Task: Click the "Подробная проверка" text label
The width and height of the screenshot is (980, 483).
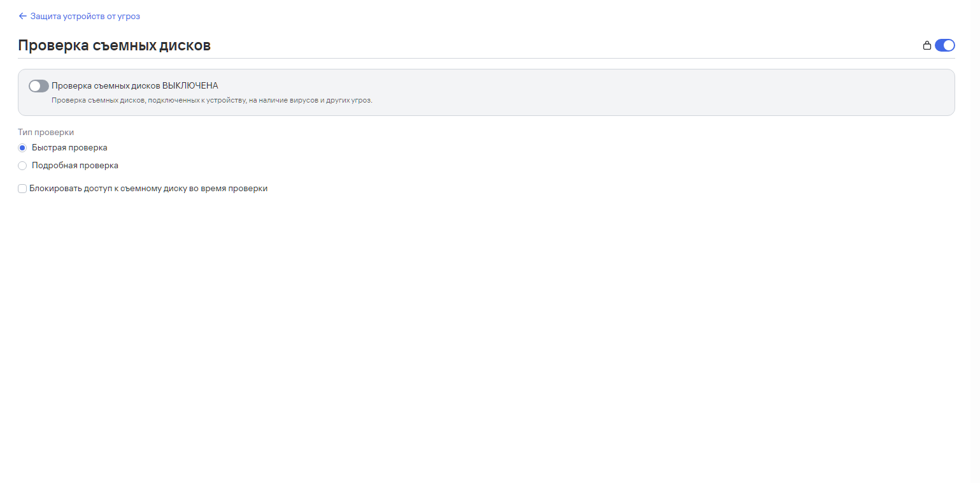Action: click(75, 166)
